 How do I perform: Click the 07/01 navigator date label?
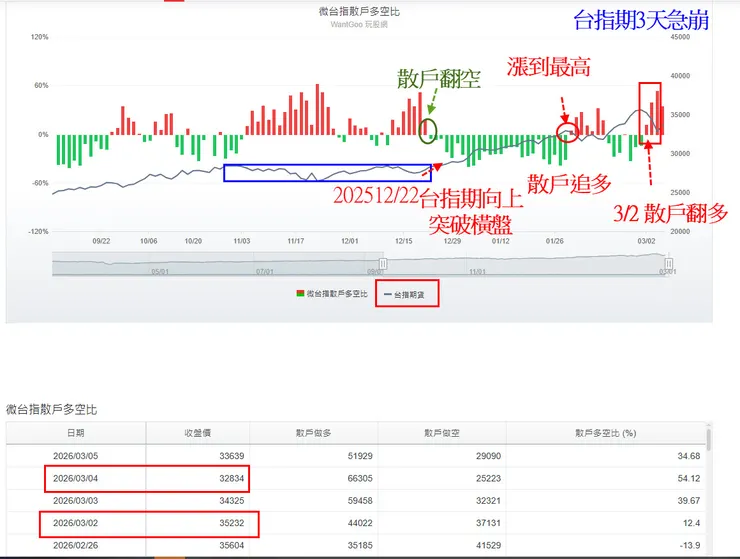click(265, 271)
